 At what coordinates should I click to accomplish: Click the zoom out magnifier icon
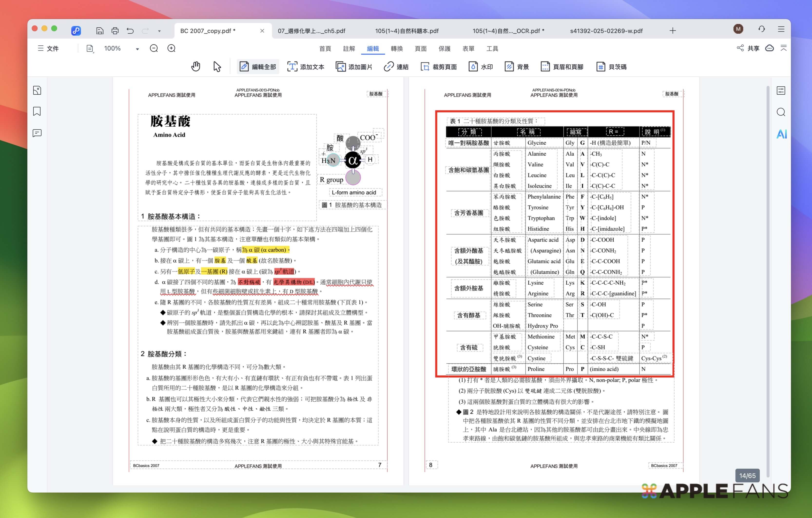pyautogui.click(x=154, y=48)
